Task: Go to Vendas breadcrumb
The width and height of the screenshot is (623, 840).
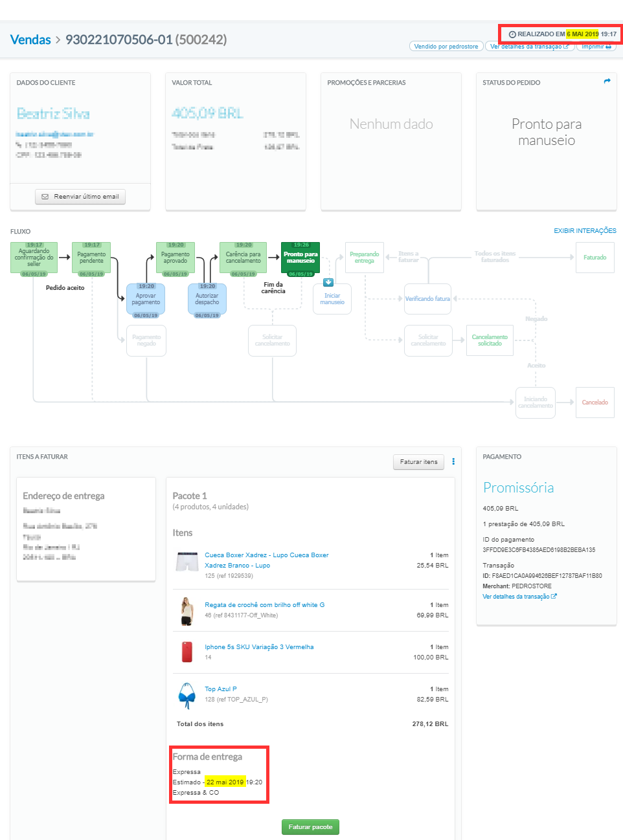Action: 30,39
